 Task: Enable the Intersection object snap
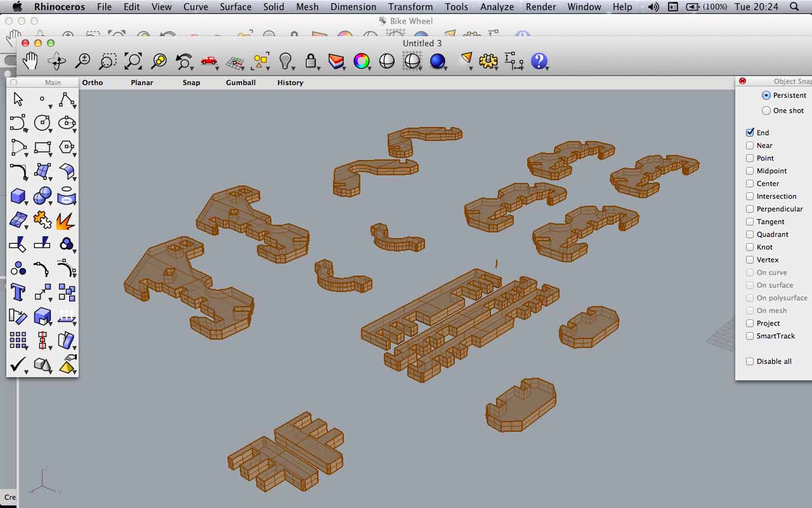[x=750, y=196]
